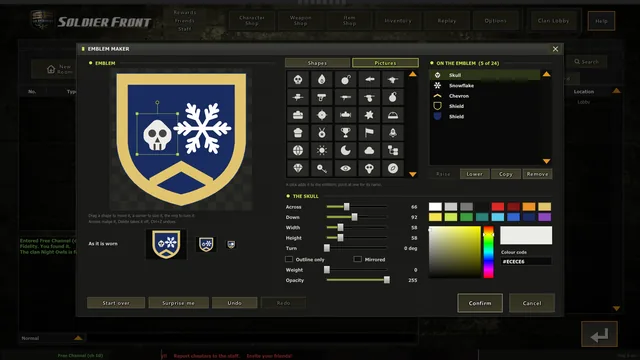Click the Opacity slider track
This screenshot has width=640, height=360.
pyautogui.click(x=357, y=280)
